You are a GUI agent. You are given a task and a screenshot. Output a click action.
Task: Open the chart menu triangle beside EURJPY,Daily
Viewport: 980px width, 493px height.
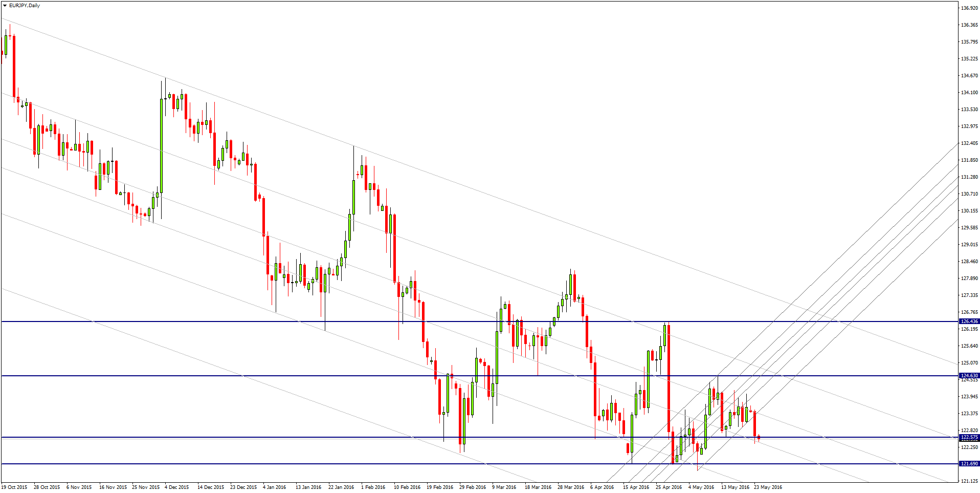[5, 6]
